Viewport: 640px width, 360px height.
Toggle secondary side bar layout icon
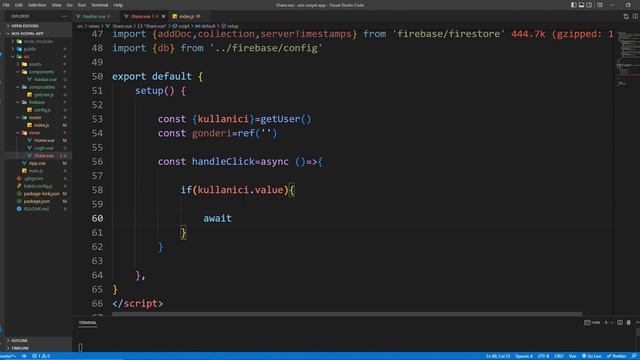[x=589, y=5]
